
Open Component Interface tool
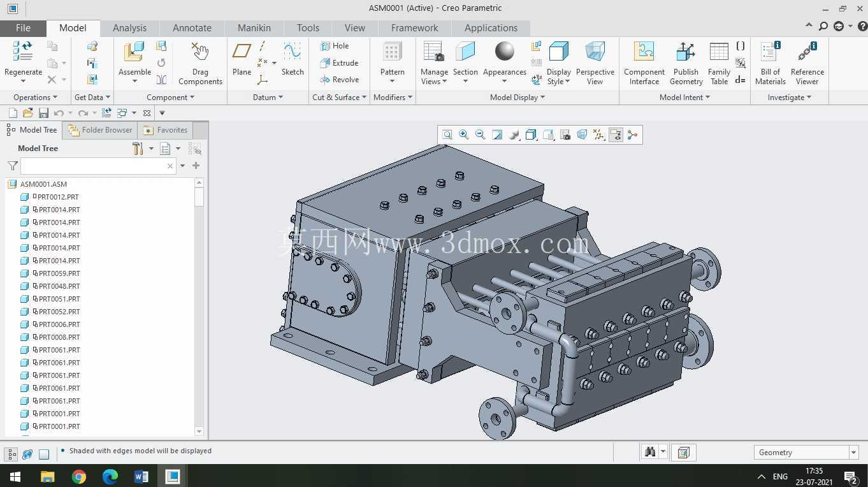pyautogui.click(x=644, y=52)
